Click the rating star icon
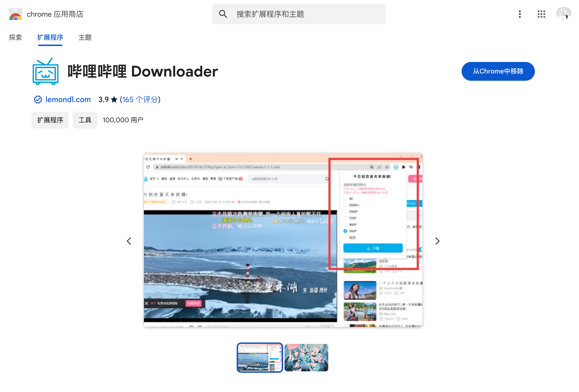 pos(114,100)
